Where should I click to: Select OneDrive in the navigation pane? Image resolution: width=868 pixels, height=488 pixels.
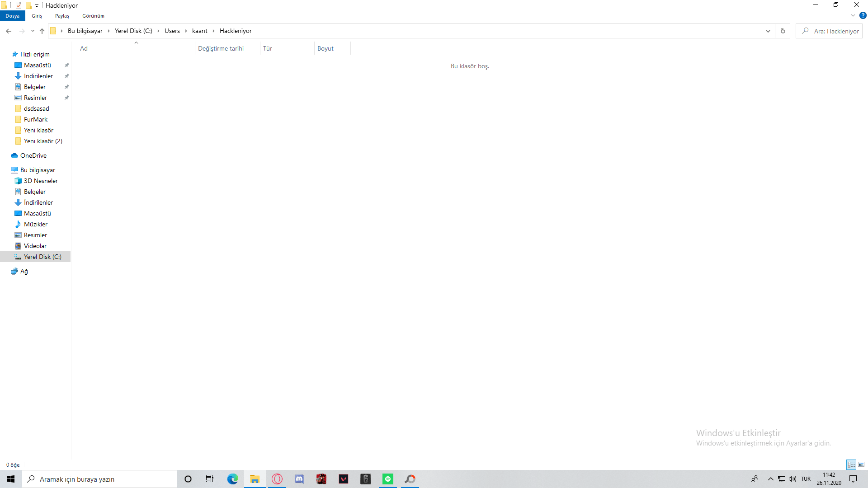pyautogui.click(x=33, y=155)
